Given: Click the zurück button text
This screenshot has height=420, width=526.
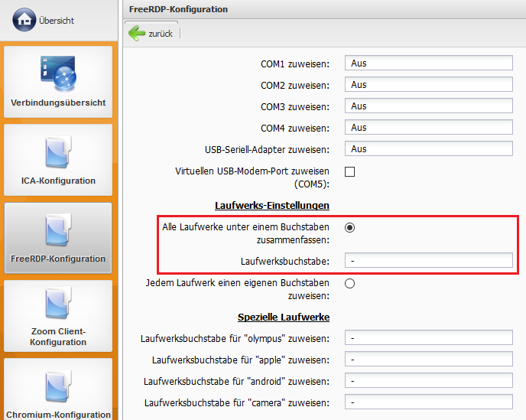Looking at the screenshot, I should pos(161,34).
